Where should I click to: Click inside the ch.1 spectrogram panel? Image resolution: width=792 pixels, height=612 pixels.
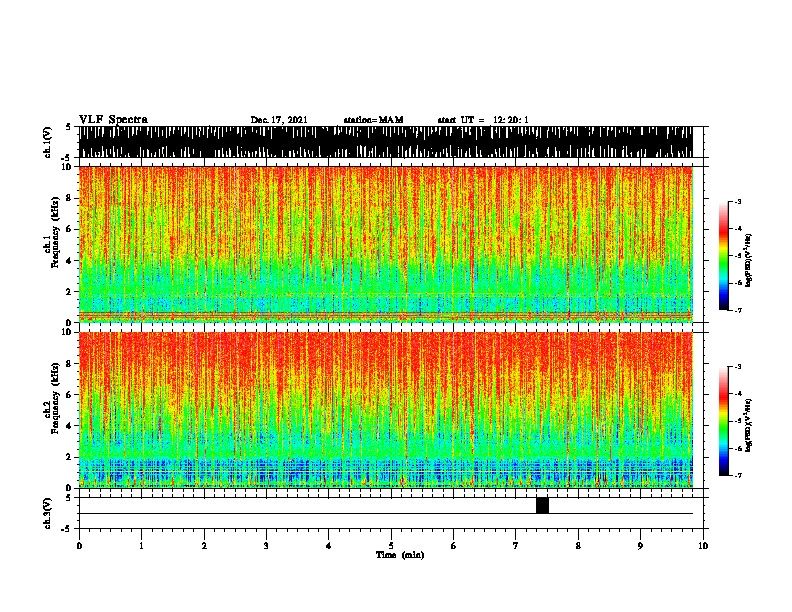[x=386, y=244]
